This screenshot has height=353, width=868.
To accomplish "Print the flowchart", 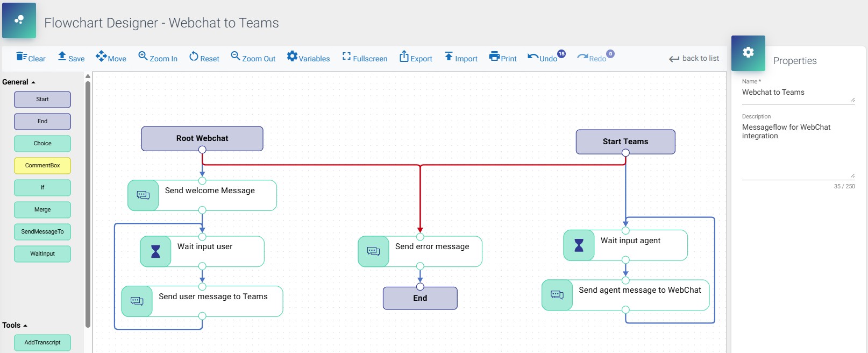I will tap(502, 58).
